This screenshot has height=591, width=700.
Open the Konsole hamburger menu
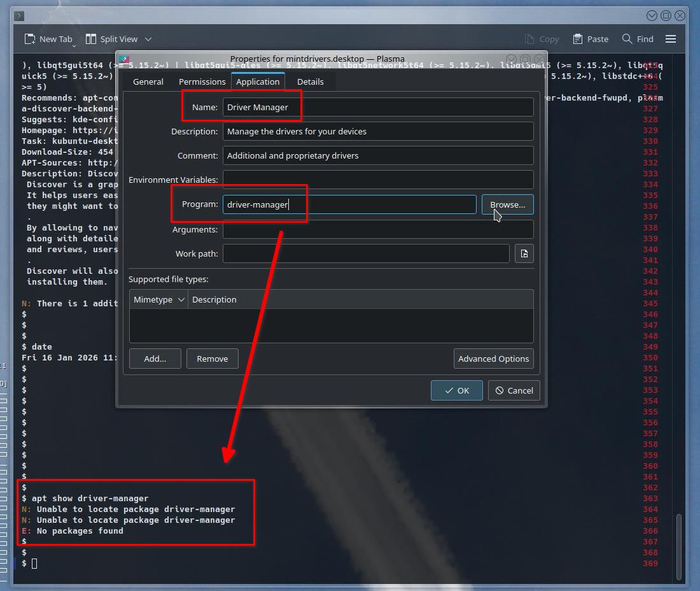tap(670, 39)
